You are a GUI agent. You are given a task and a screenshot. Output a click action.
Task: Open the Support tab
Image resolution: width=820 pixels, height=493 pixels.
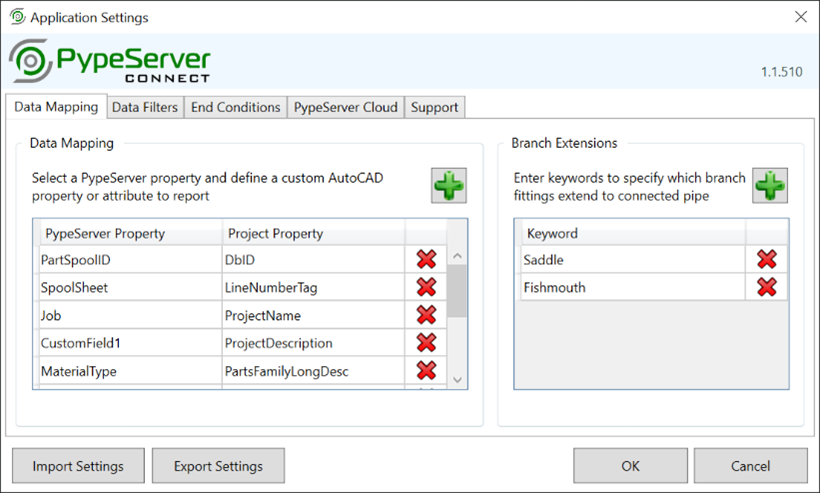click(x=435, y=107)
